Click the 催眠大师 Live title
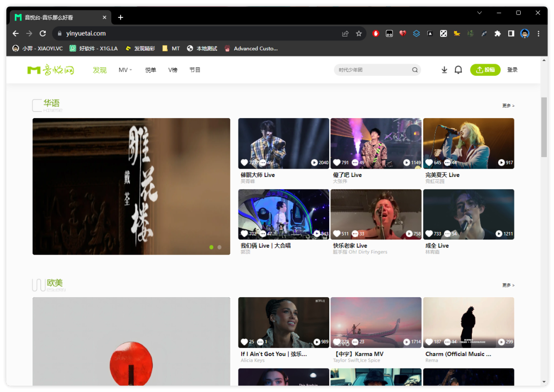This screenshot has height=392, width=554. click(258, 175)
